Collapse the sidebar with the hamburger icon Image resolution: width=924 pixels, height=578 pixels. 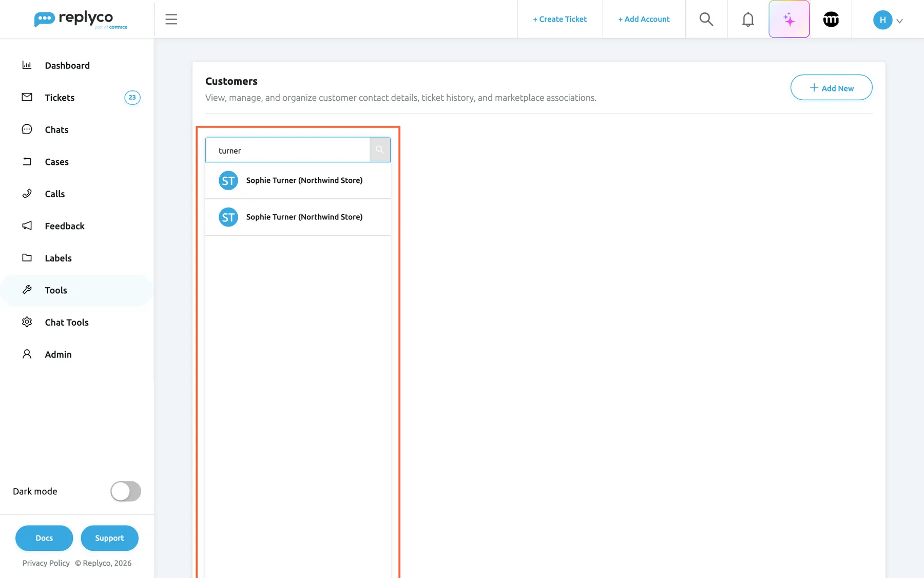point(171,20)
